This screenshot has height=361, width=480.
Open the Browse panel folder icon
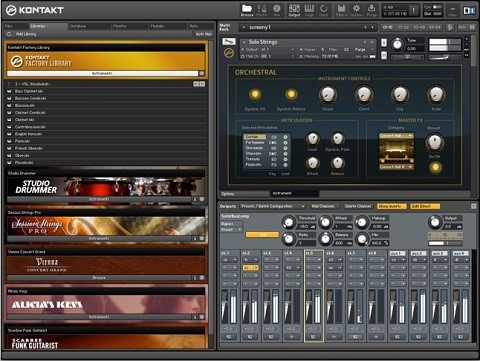[247, 10]
